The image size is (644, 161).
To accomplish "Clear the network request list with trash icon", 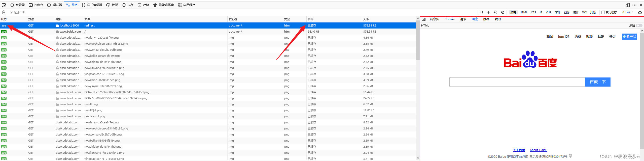I will point(4,12).
